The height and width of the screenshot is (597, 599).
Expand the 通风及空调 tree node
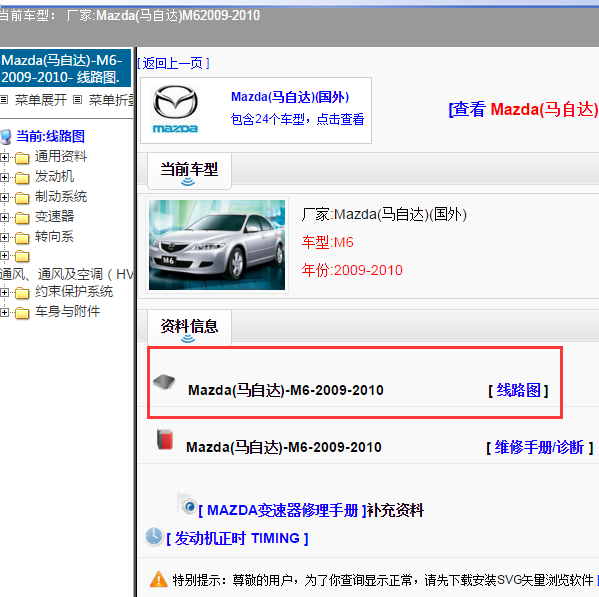point(4,256)
